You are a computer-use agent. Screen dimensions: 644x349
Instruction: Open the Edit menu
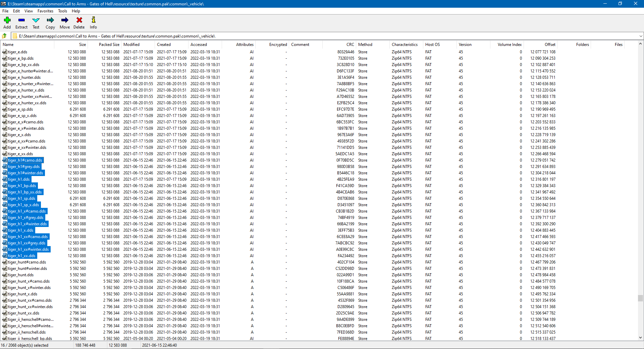16,11
